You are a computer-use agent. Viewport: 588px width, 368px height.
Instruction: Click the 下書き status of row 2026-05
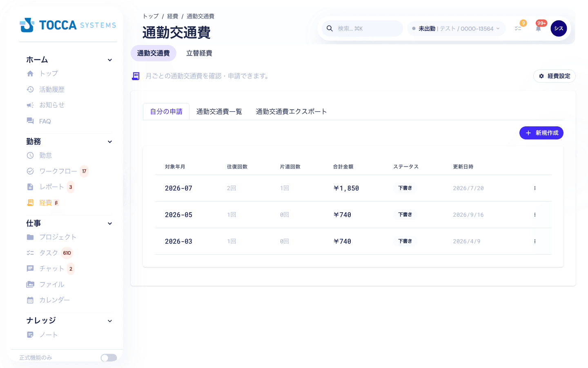coord(405,215)
